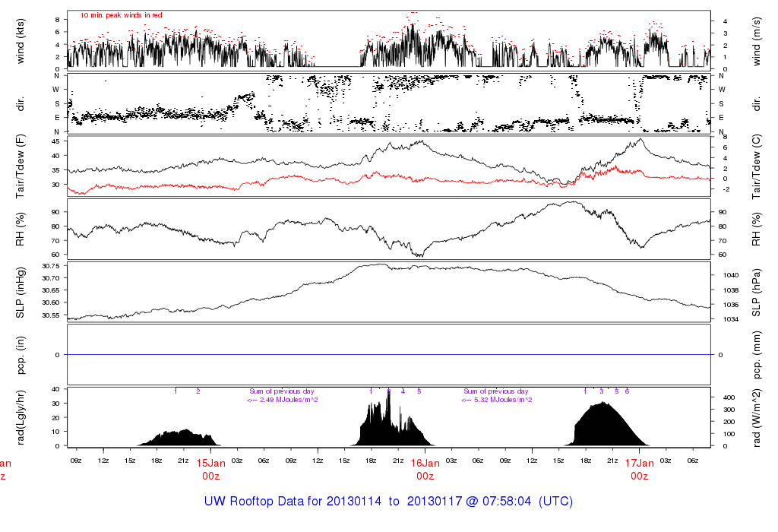778x532 pixels.
Task: Click the 'SLP (hPa)' right axis label
Action: 757,292
